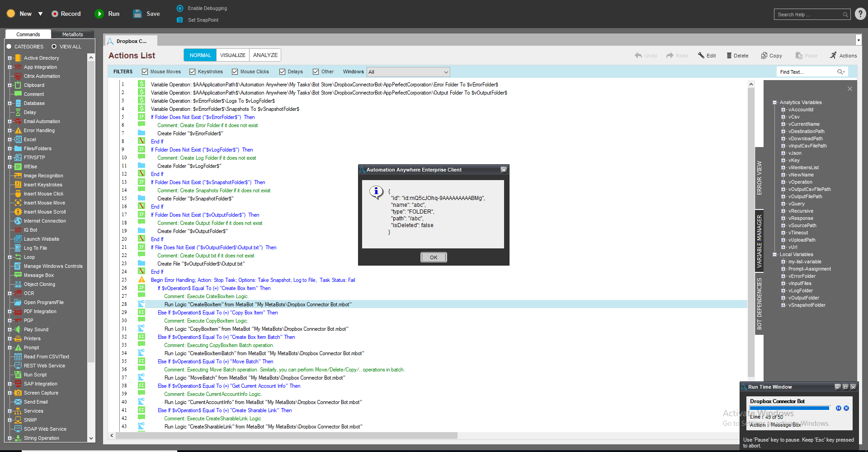Expand the Files/Folders command category
Viewport: 868px width, 452px height.
click(9, 148)
